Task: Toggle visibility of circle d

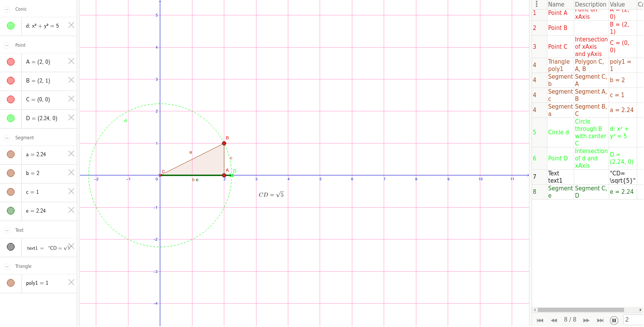Action: click(11, 26)
